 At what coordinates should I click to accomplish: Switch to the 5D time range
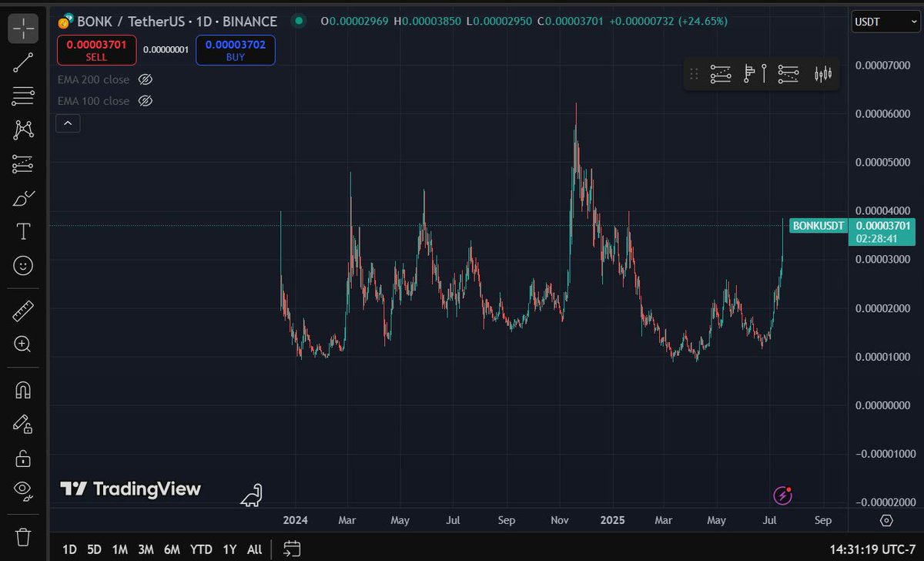[x=94, y=549]
